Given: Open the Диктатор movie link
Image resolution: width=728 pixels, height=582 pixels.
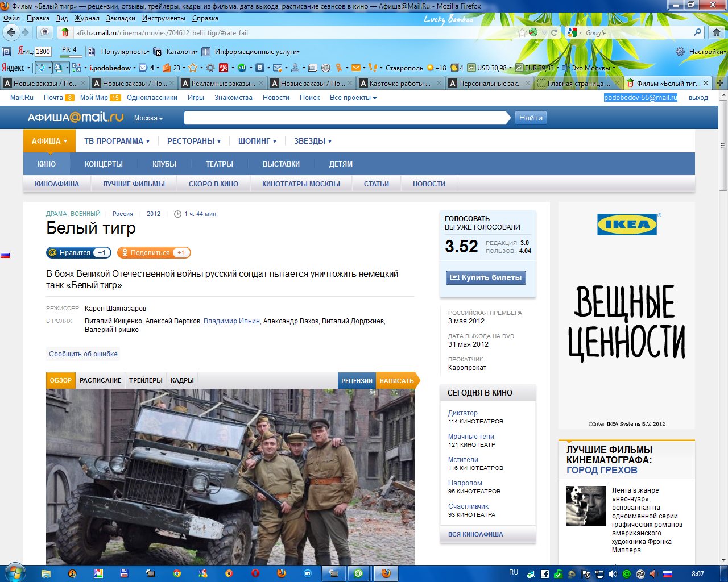Looking at the screenshot, I should (463, 413).
